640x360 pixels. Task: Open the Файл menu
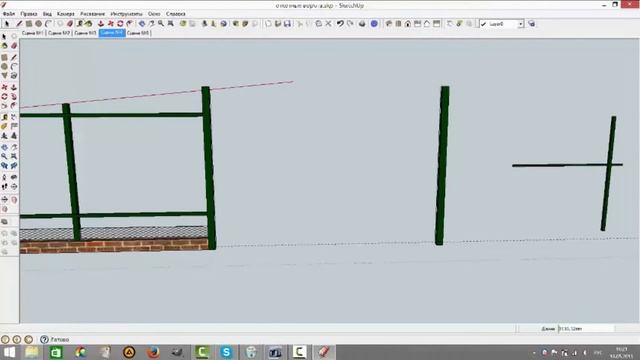[x=8, y=14]
